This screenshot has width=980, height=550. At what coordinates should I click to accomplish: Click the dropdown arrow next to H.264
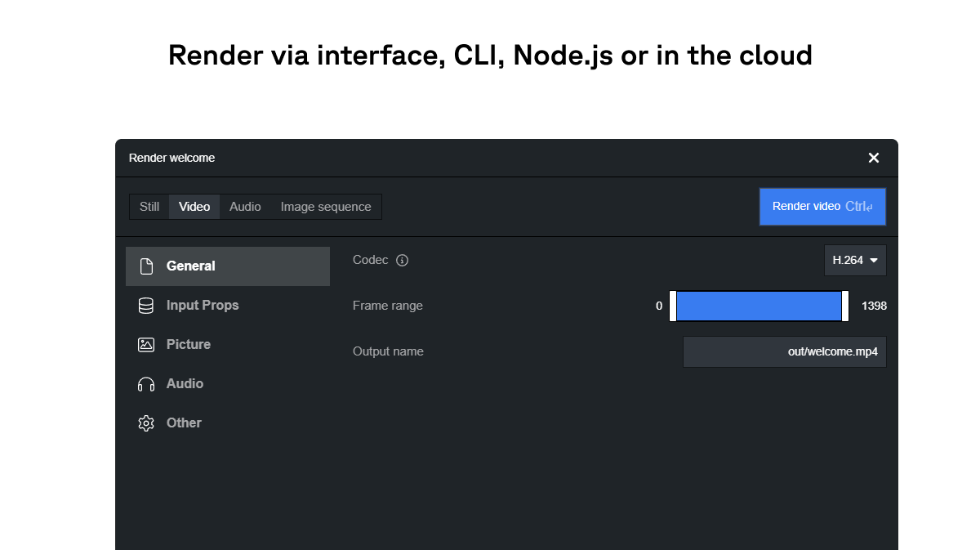point(874,261)
